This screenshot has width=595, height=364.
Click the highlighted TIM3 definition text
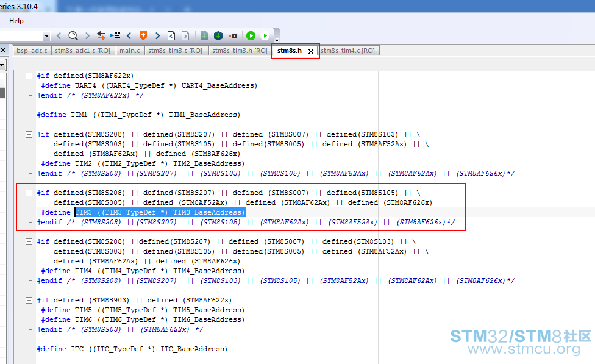coord(160,213)
